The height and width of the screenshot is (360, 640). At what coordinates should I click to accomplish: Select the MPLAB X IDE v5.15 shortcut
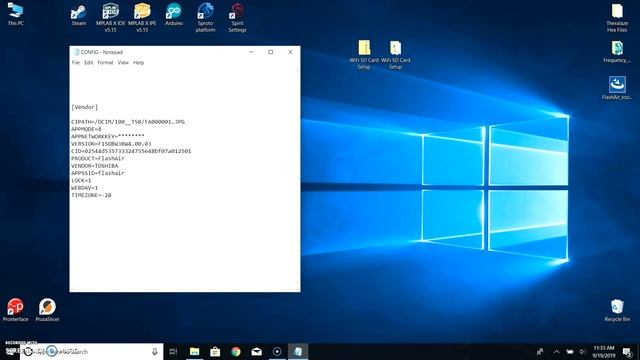(110, 17)
